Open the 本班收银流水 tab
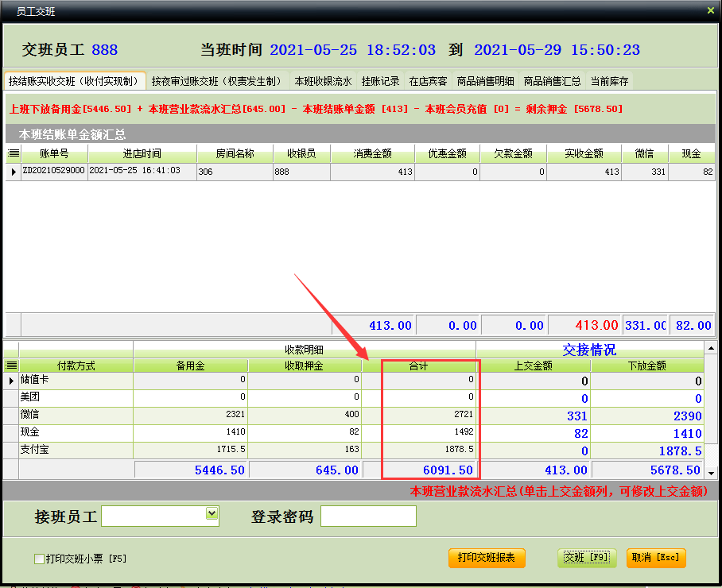Viewport: 722px width, 588px height. 323,81
